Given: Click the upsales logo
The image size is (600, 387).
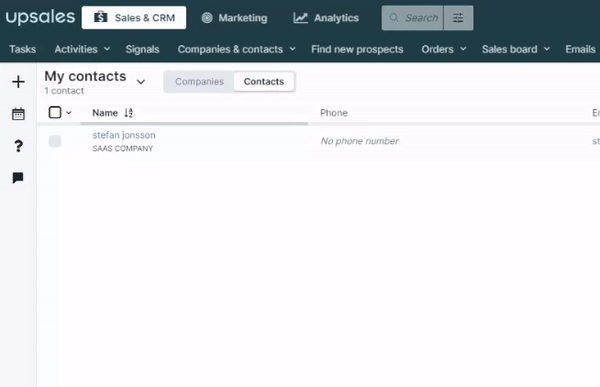Looking at the screenshot, I should [40, 17].
